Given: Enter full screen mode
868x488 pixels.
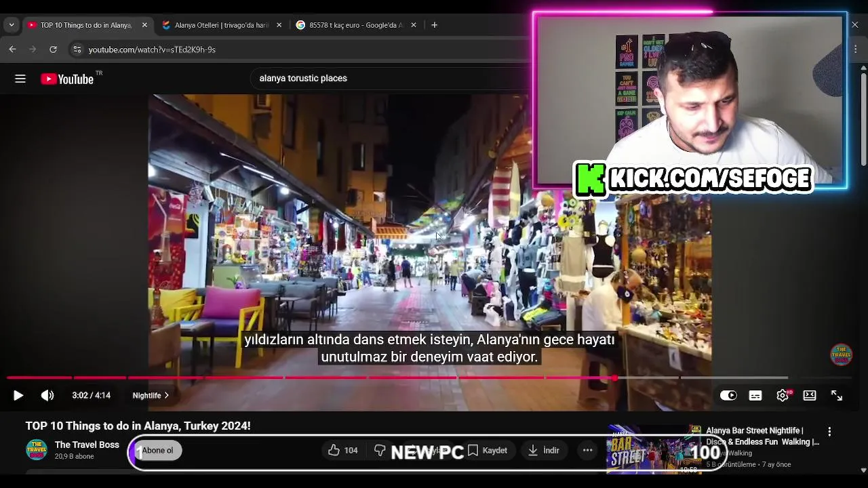Looking at the screenshot, I should 837,395.
